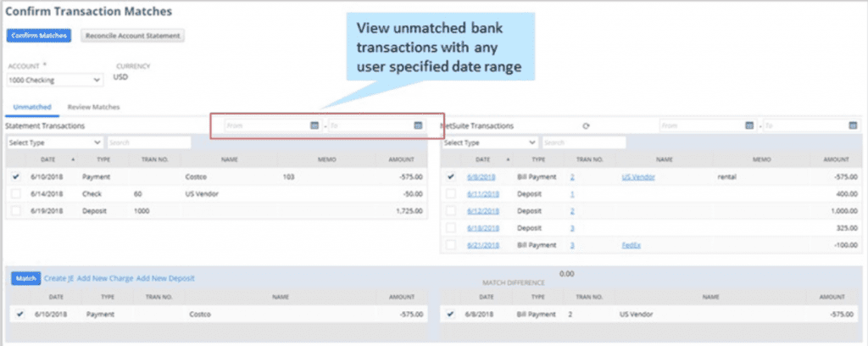The height and width of the screenshot is (346, 868).
Task: Click the Statement Transactions search field
Action: click(148, 142)
